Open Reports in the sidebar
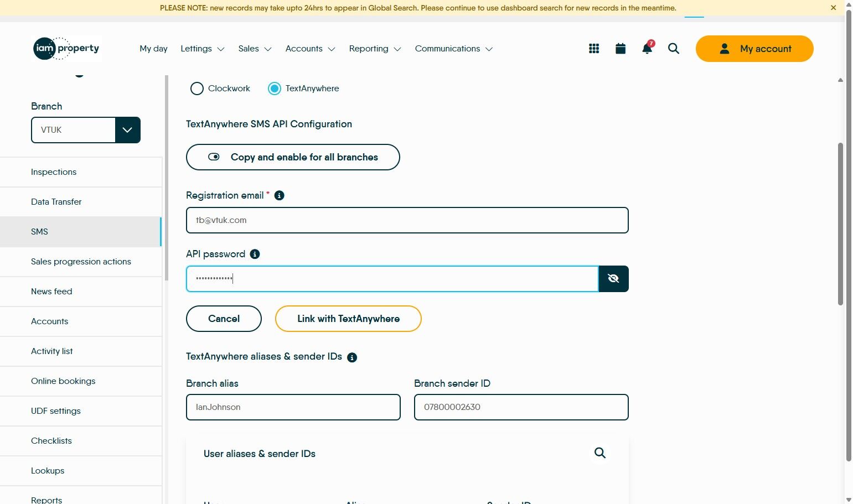Viewport: 853px width, 504px height. [x=81, y=496]
